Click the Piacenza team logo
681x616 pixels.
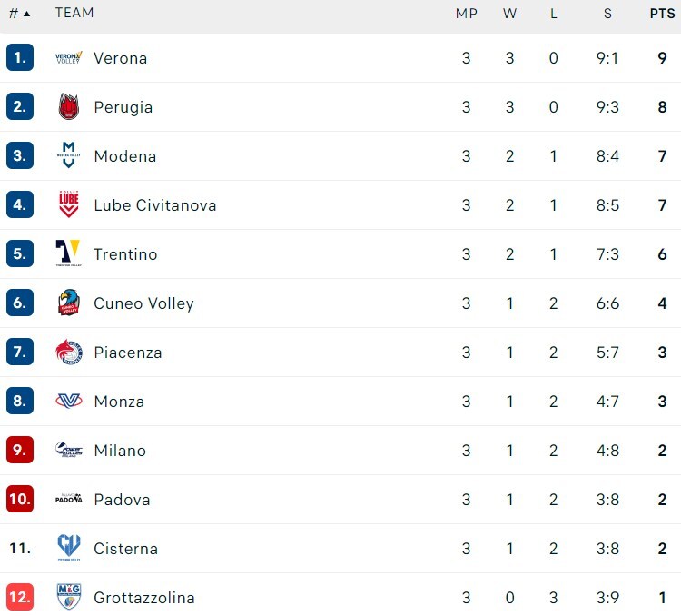pyautogui.click(x=69, y=353)
